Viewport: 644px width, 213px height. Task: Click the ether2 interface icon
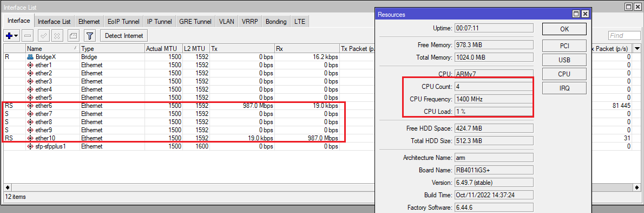point(30,73)
